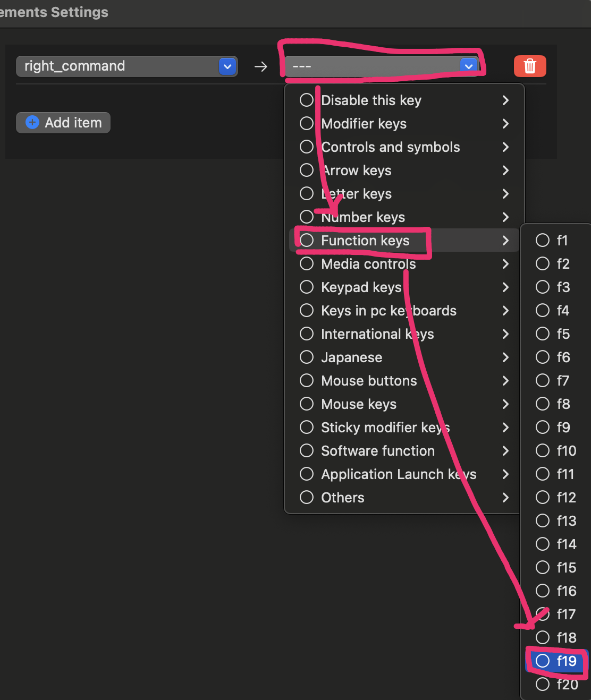
Task: Expand Arrow keys submenu chevron
Action: tap(505, 170)
